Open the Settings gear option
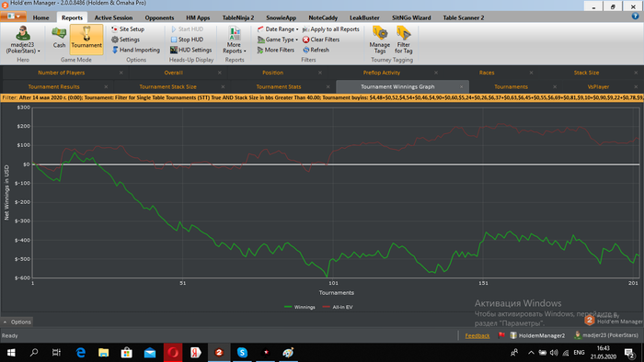 125,40
